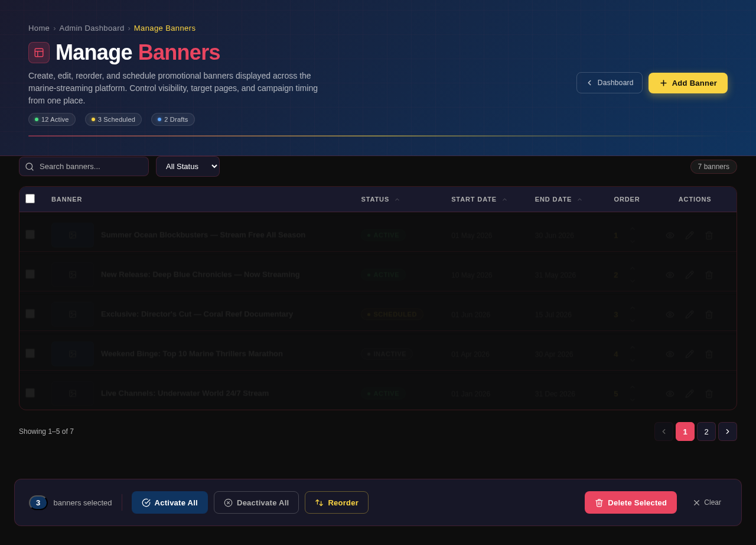
Task: Click the Dashboard back button
Action: pos(610,83)
